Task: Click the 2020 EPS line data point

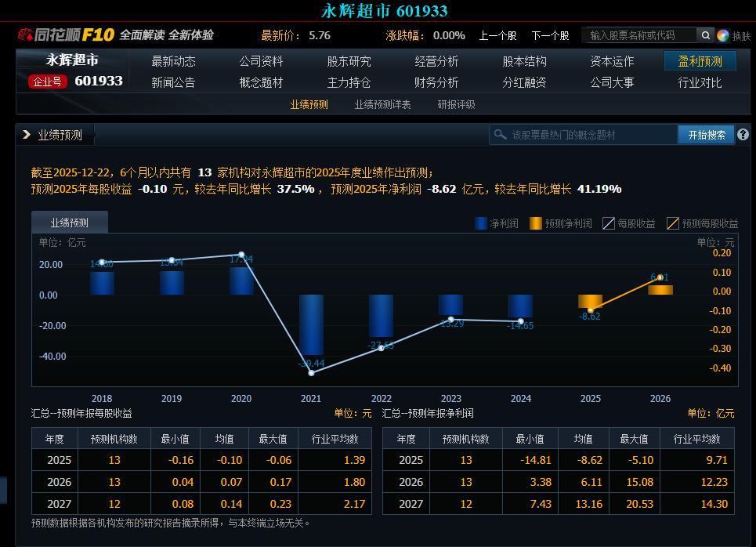Action: tap(241, 254)
